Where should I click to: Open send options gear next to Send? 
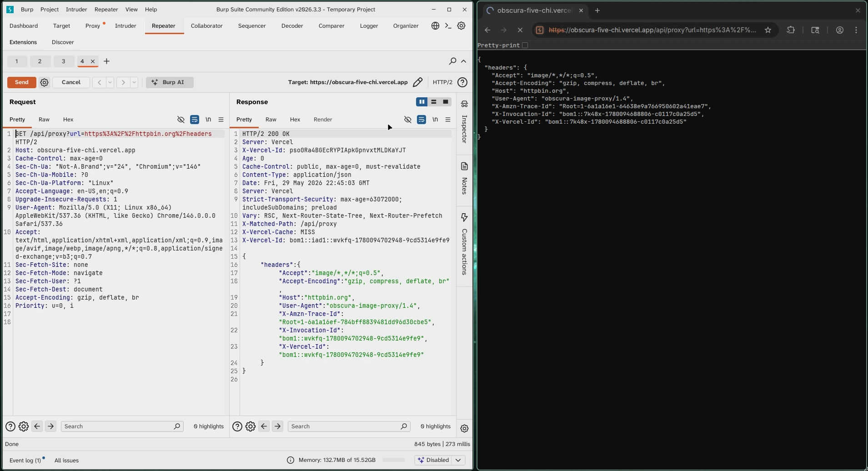(x=44, y=82)
